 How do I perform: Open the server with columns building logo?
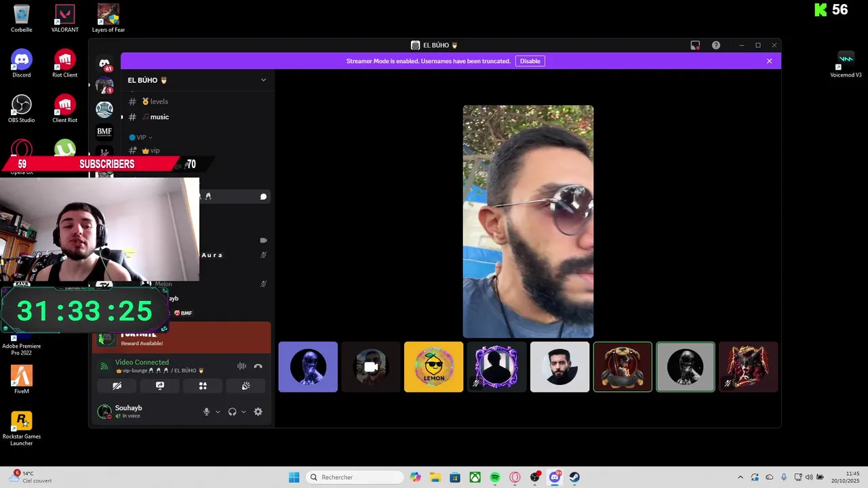[104, 109]
